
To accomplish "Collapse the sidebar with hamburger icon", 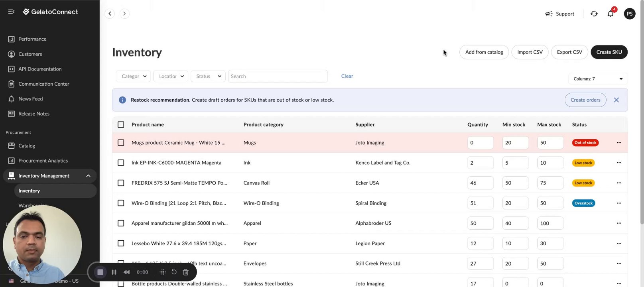I will pos(11,12).
